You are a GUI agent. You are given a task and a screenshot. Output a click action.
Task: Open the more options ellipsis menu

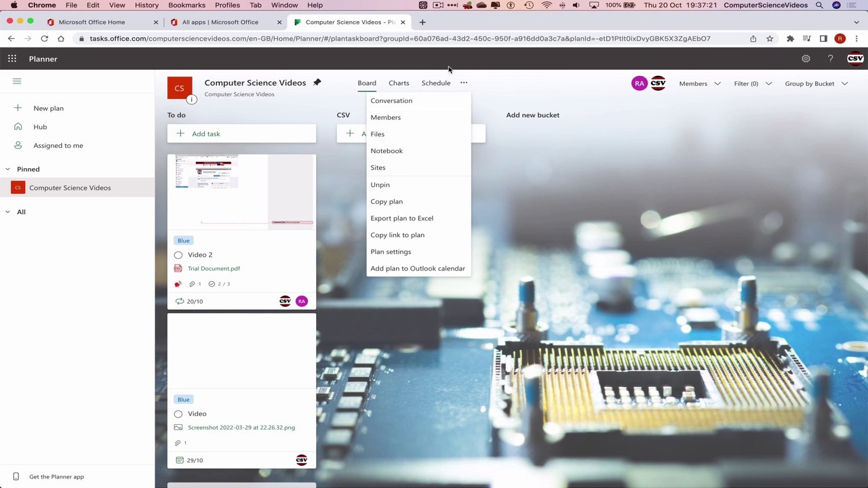click(x=464, y=83)
